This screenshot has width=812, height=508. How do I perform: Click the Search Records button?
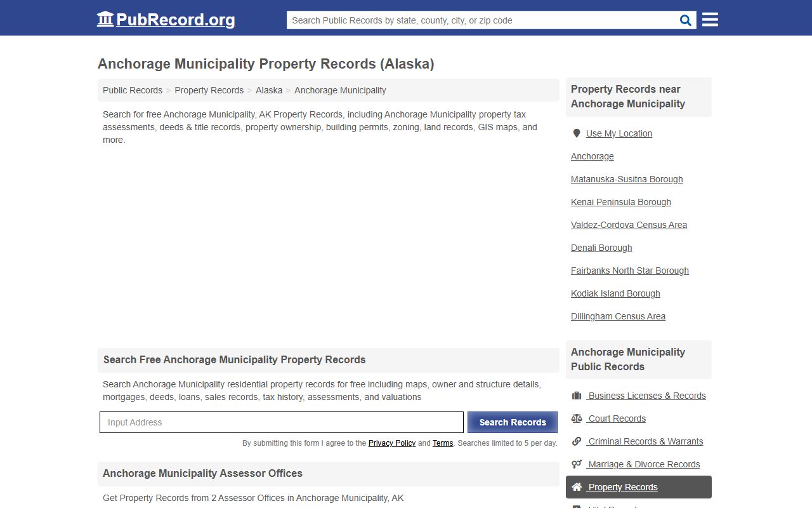click(513, 422)
